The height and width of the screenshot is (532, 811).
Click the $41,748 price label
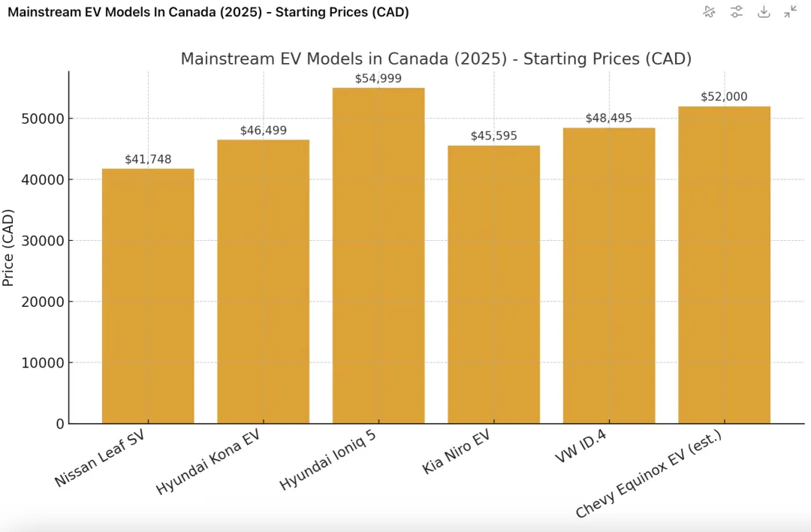pos(148,159)
